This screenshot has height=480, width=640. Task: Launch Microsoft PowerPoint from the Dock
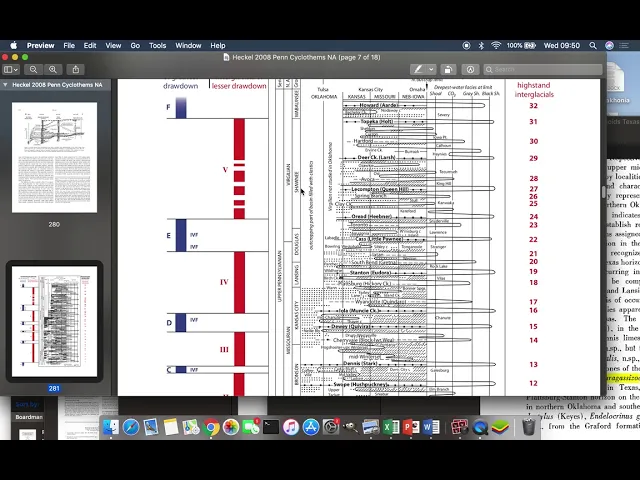(411, 427)
